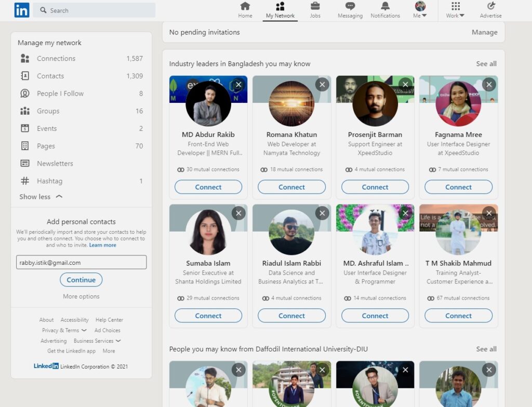Open the Advertise icon in the navbar

click(x=490, y=6)
